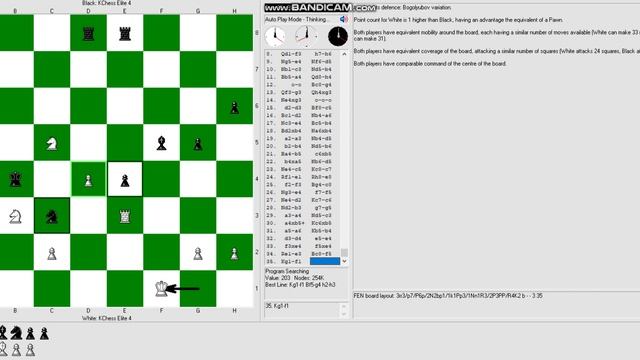The width and height of the screenshot is (640, 360).
Task: Pick the black bishop on f5
Action: pos(162,143)
